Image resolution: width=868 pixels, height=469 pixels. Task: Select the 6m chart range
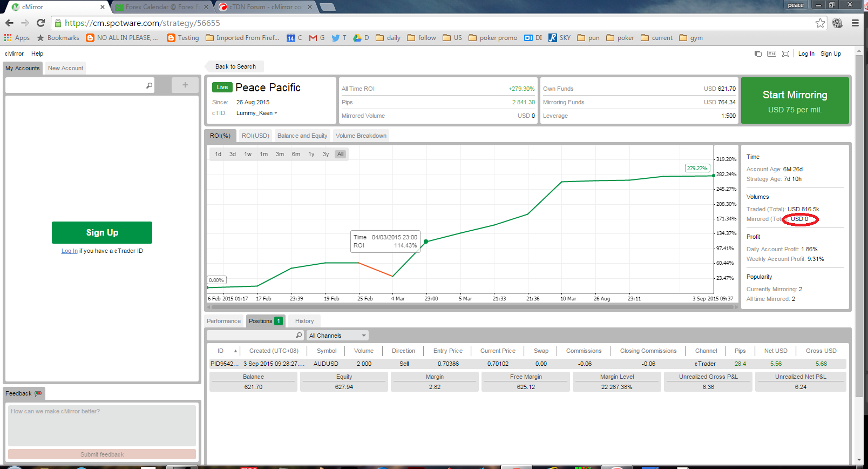pyautogui.click(x=296, y=154)
